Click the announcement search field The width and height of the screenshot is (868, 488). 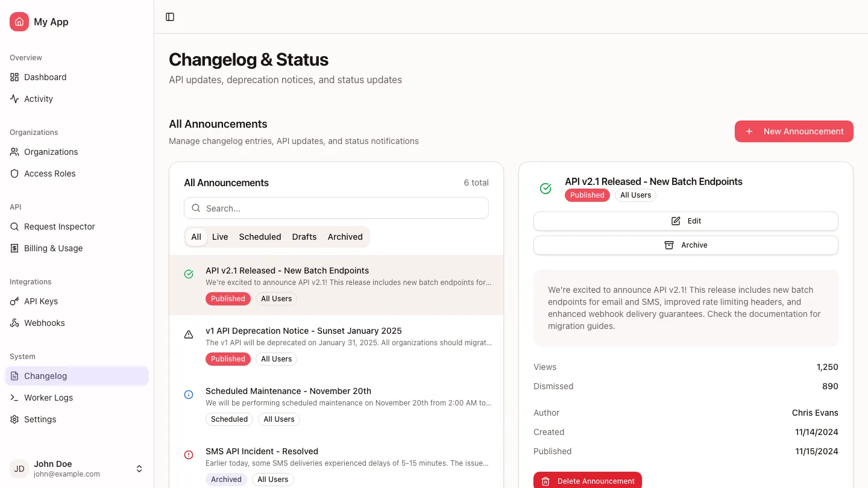[336, 208]
